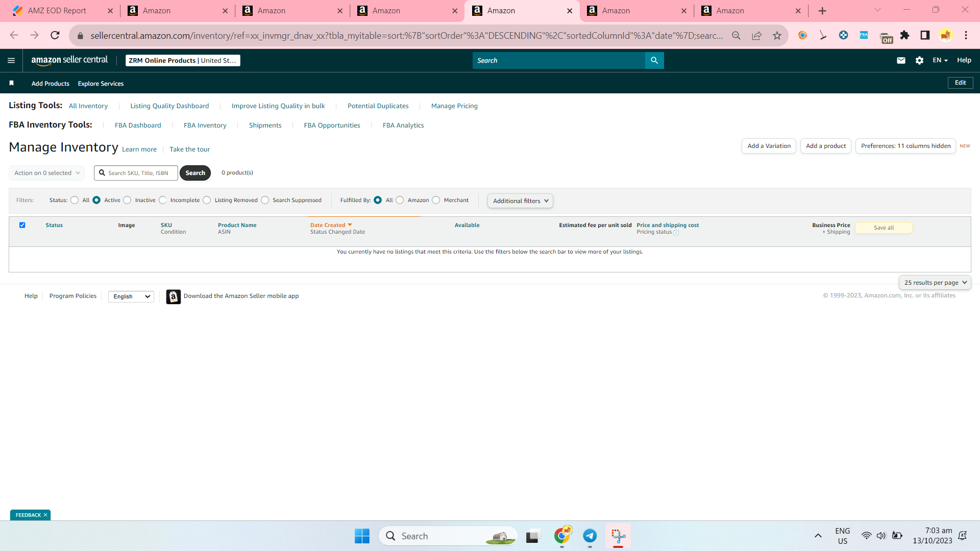Screen dimensions: 980x551
Task: Open Chrome's three-dot menu
Action: pos(966,35)
